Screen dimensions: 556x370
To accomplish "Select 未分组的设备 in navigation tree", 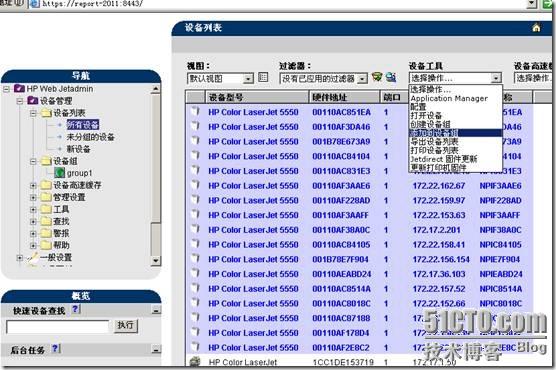I will pos(90,137).
